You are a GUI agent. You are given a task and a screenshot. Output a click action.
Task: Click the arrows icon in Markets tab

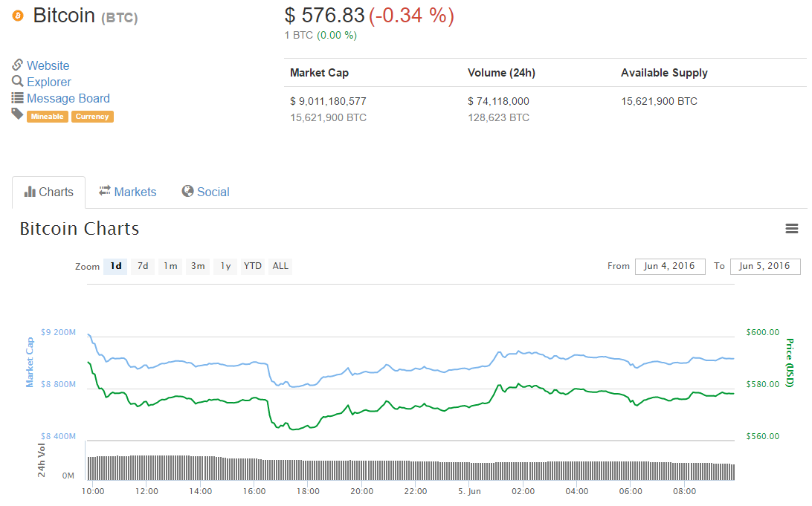(x=105, y=191)
